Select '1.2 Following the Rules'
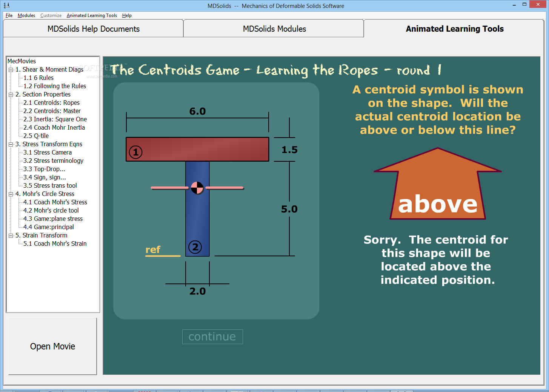The width and height of the screenshot is (549, 392). tap(55, 86)
